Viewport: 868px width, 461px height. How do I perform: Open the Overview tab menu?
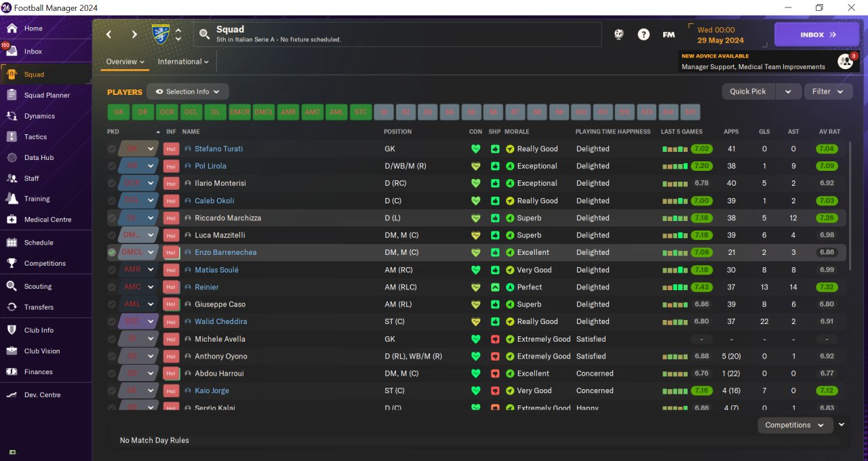click(125, 62)
